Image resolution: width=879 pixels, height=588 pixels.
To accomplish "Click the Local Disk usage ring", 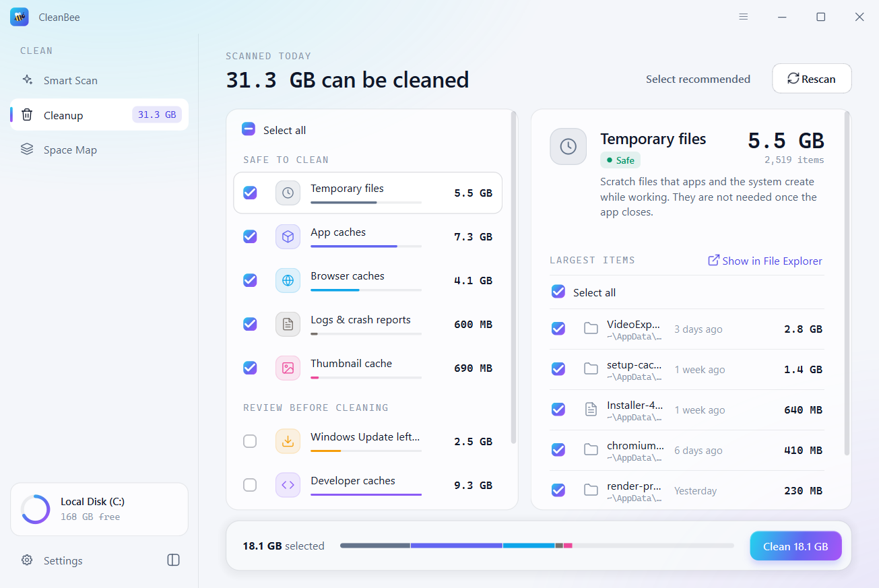I will (x=35, y=509).
